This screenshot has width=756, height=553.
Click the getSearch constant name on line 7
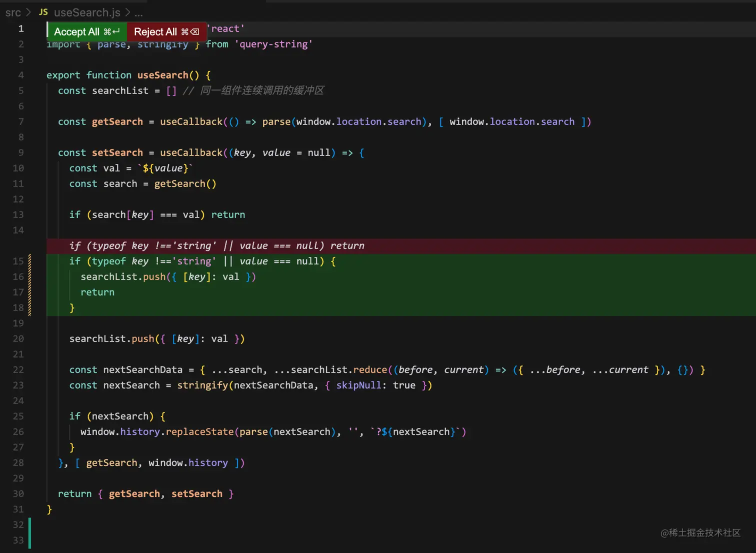click(117, 121)
